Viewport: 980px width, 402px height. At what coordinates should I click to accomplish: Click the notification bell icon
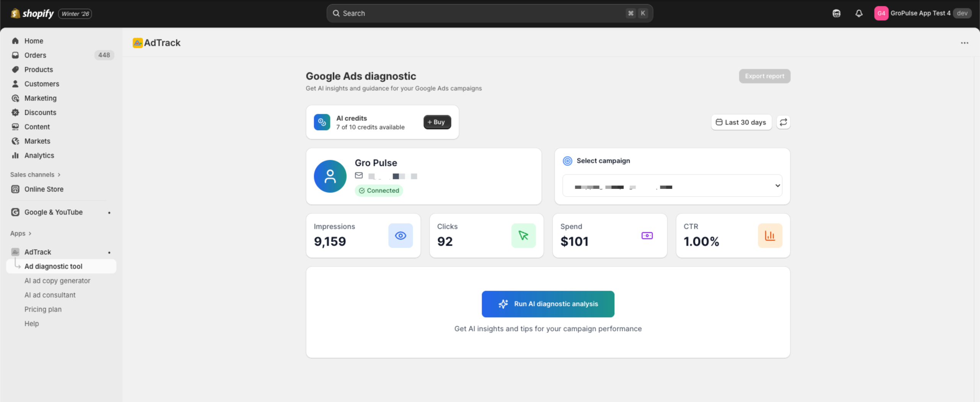coord(859,13)
